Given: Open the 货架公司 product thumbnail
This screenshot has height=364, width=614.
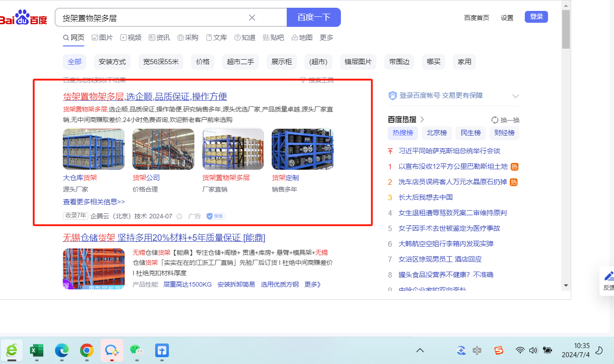Looking at the screenshot, I should click(163, 149).
